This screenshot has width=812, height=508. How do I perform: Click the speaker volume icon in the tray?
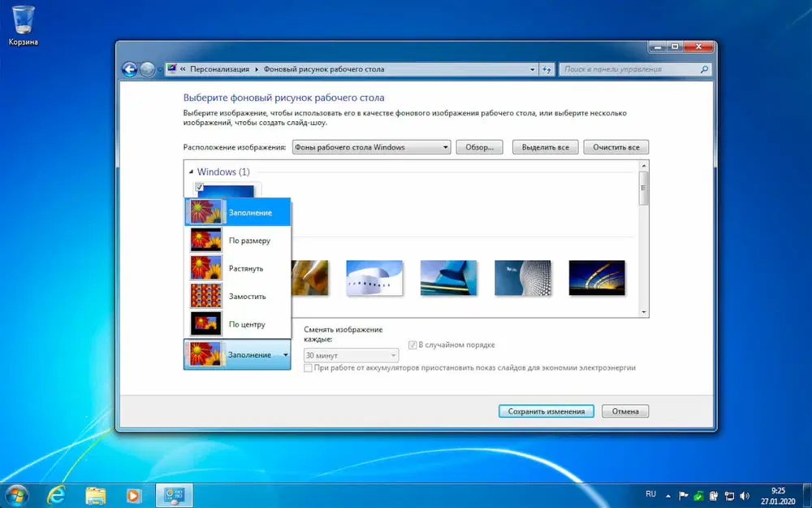pos(745,493)
